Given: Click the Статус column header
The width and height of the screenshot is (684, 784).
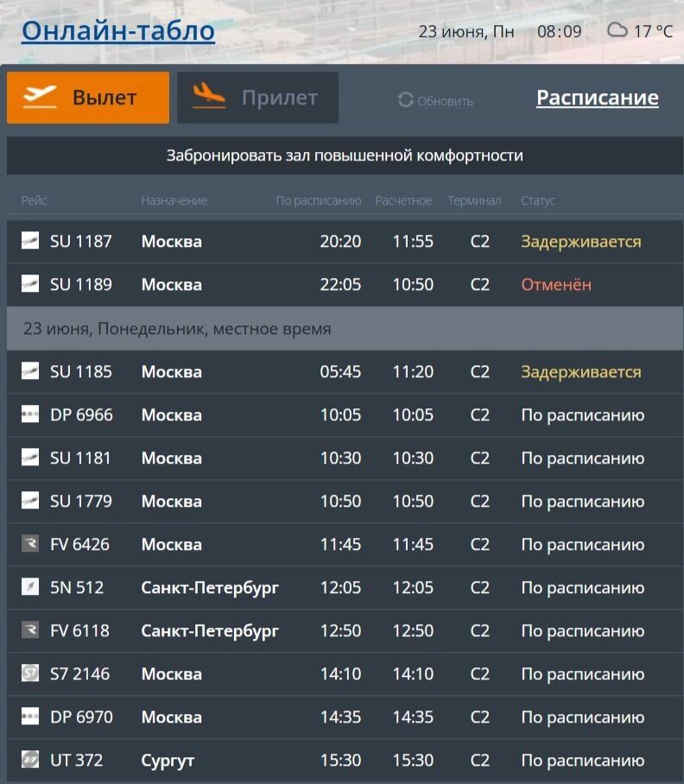Looking at the screenshot, I should pos(538,200).
